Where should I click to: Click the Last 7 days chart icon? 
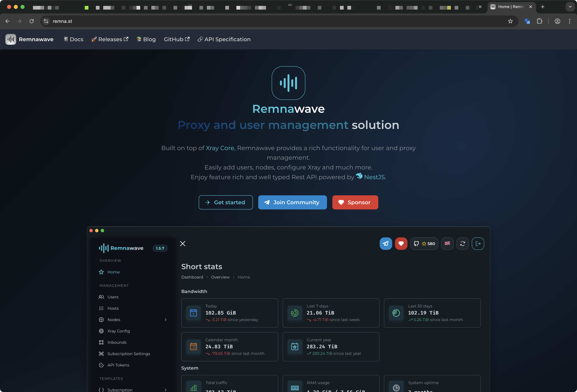(x=295, y=313)
